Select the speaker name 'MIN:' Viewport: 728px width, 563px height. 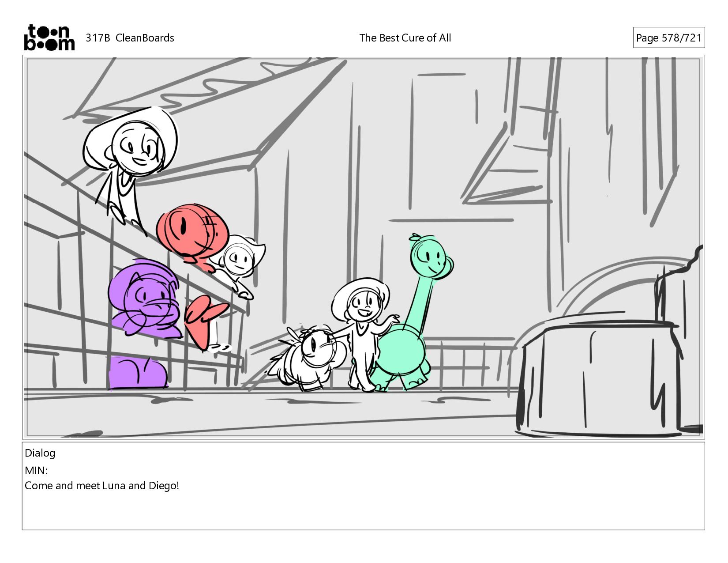(x=36, y=471)
